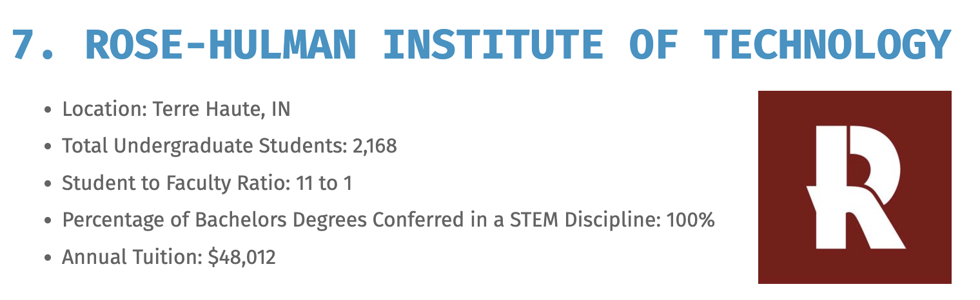Select the Terre Haute, IN text
The height and width of the screenshot is (300, 980).
(222, 109)
